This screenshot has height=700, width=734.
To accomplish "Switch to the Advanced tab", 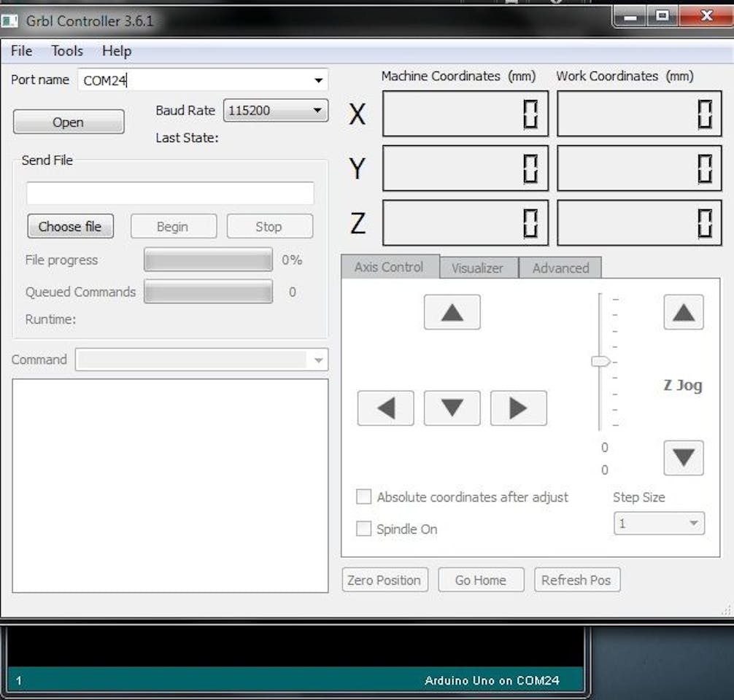I will coord(560,268).
